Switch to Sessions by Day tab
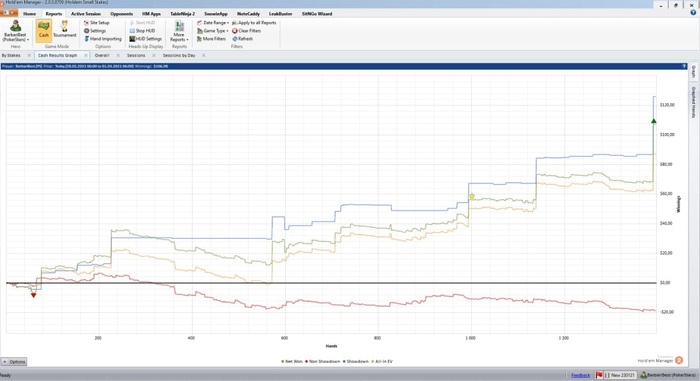This screenshot has width=700, height=381. coord(179,55)
